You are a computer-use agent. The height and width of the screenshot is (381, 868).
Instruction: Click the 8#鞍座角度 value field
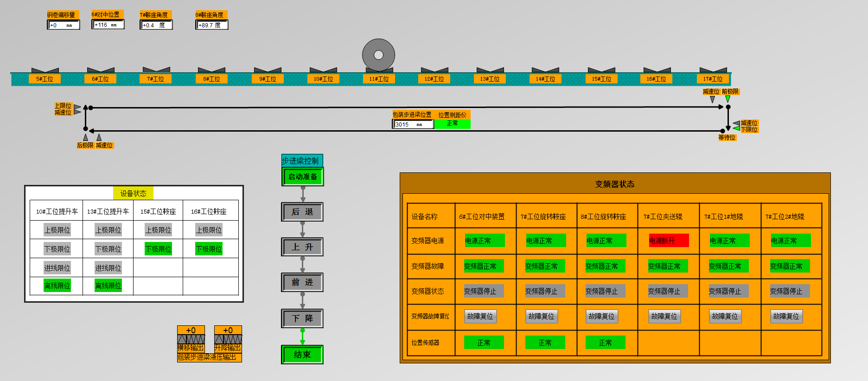click(x=212, y=25)
